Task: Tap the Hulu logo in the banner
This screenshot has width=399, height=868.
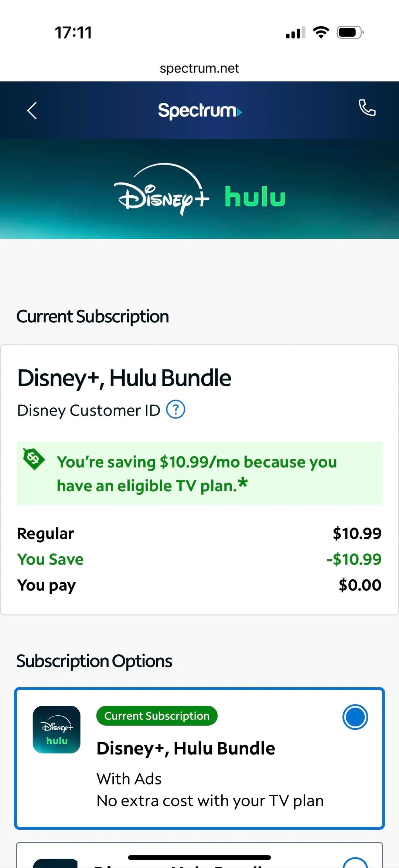Action: [x=255, y=196]
